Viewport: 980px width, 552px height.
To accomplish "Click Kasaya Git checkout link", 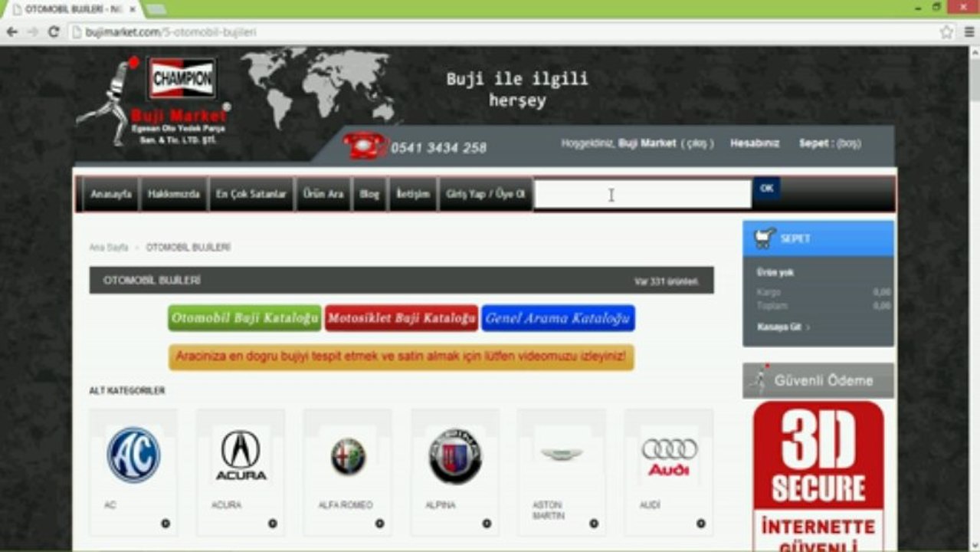I will (783, 327).
